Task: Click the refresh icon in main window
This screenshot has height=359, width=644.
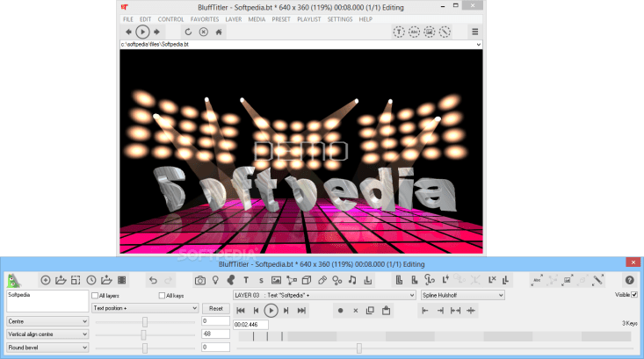Action: (188, 32)
